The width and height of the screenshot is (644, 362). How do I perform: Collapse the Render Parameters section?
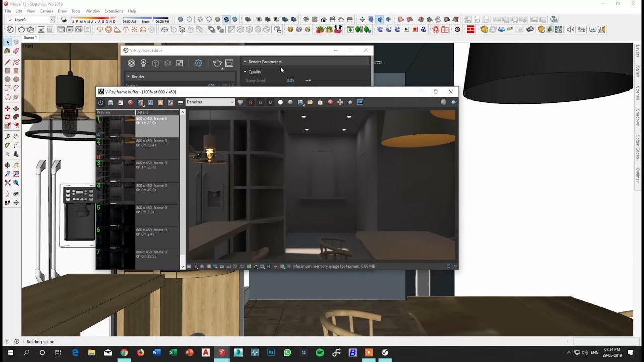point(245,62)
